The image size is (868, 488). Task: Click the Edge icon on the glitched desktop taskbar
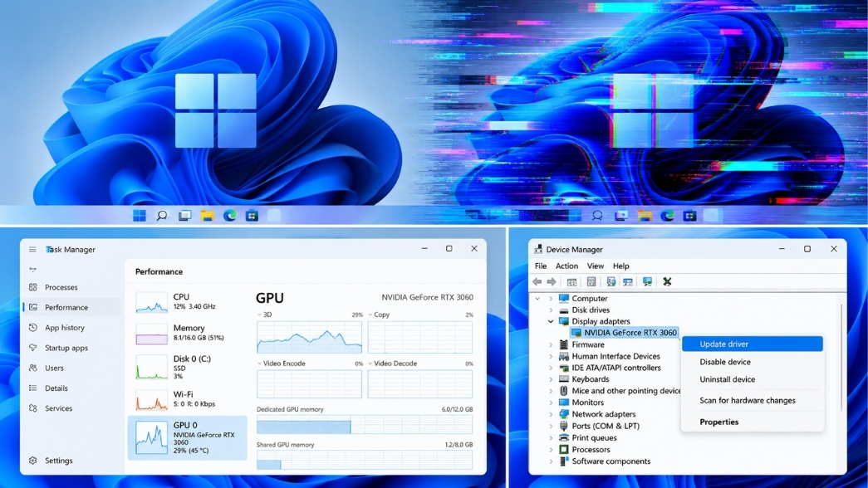pyautogui.click(x=667, y=216)
